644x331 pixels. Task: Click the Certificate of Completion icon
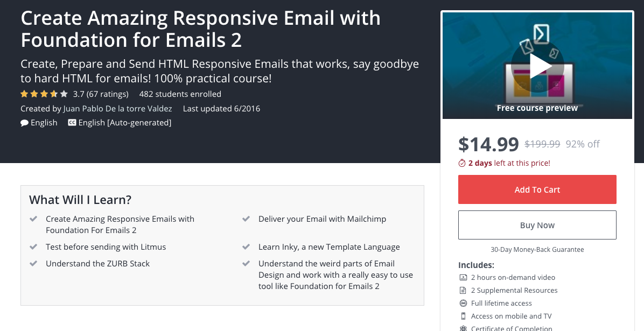point(463,328)
